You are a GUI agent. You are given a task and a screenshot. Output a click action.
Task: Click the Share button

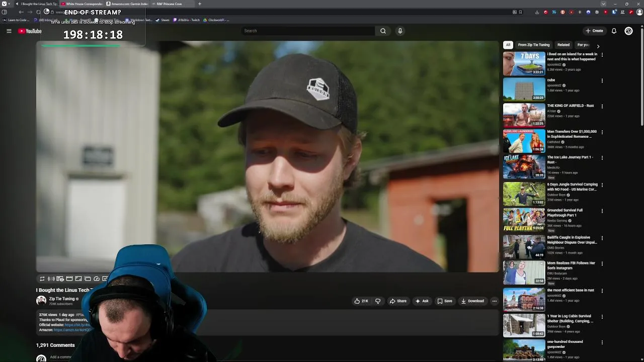coord(398,301)
